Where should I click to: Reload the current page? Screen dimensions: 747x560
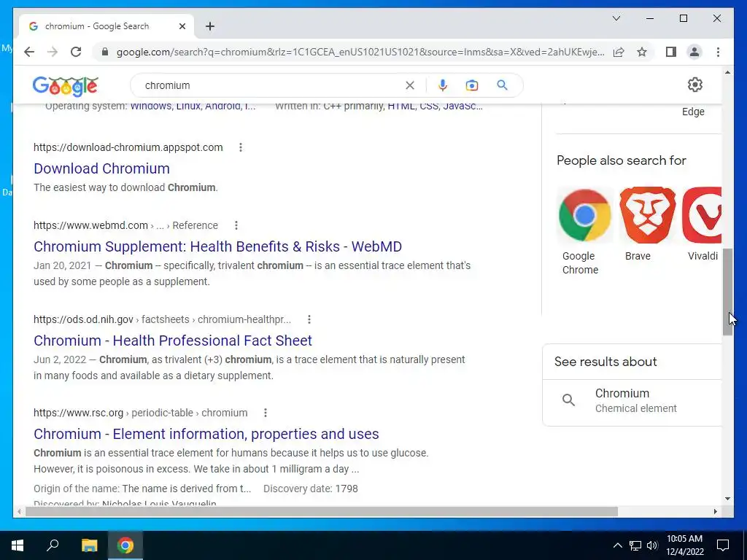coord(76,52)
